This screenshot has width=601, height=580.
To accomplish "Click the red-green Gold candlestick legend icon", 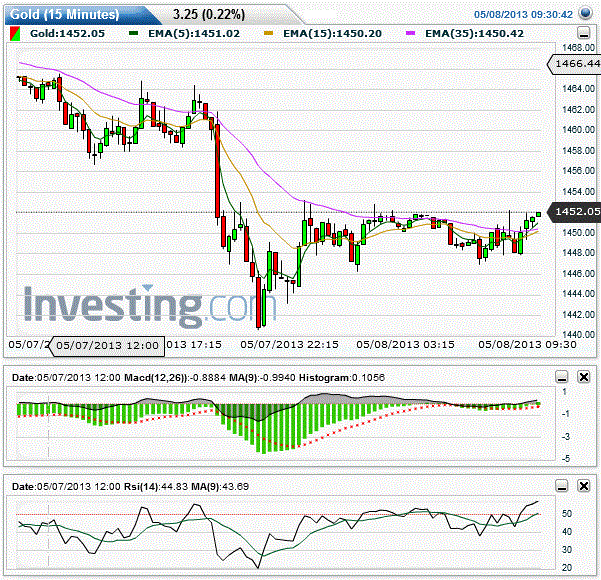I will pyautogui.click(x=15, y=34).
